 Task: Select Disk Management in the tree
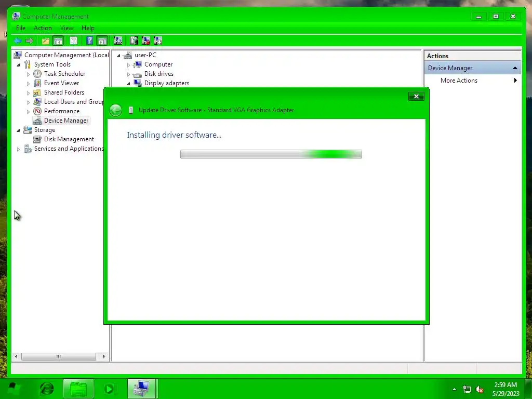click(x=69, y=139)
